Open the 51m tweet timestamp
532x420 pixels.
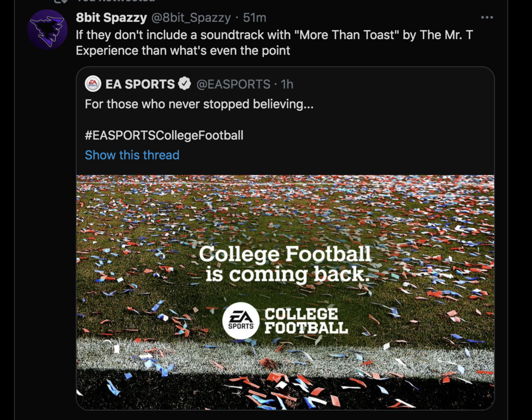coord(255,18)
